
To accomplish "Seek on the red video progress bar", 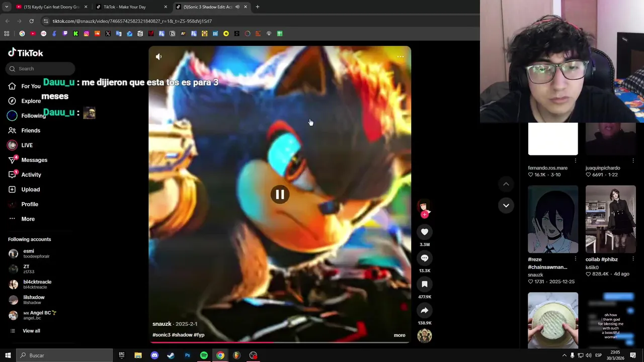I will 280,342.
